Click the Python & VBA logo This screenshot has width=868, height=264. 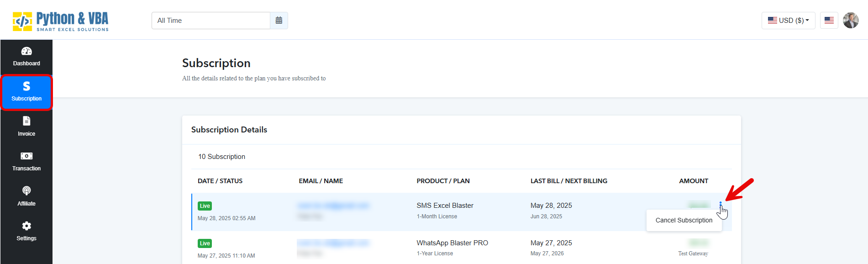[61, 21]
